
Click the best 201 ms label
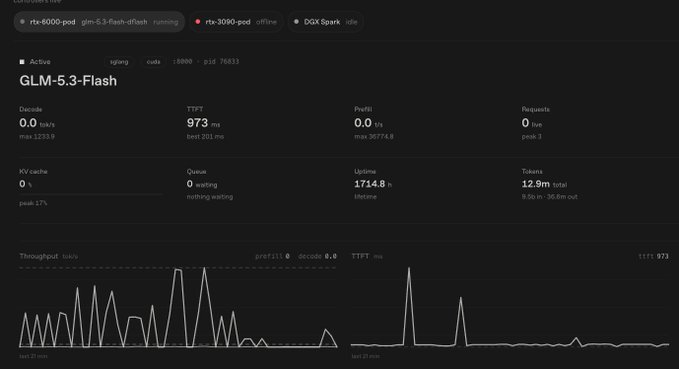205,136
